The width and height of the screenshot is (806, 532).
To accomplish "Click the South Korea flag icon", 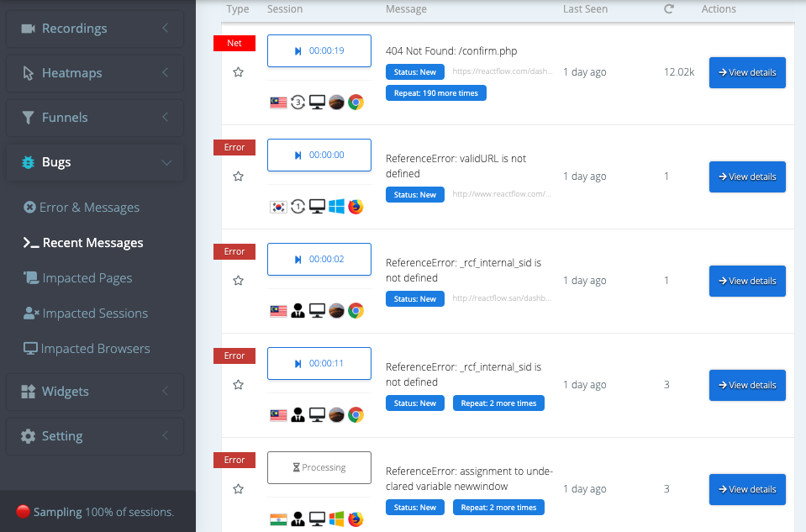I will (x=278, y=207).
